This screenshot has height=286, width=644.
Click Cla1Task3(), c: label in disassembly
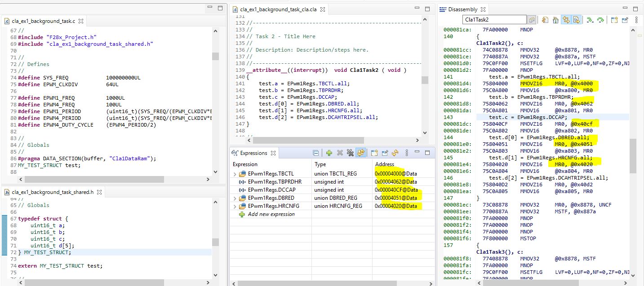[500, 252]
